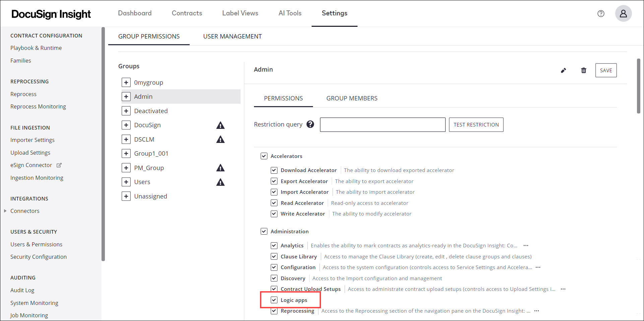Delete the Admin group using trash icon

pos(583,70)
